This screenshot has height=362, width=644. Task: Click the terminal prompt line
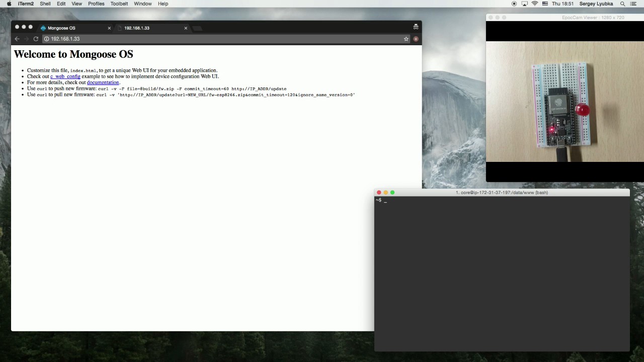coord(381,200)
